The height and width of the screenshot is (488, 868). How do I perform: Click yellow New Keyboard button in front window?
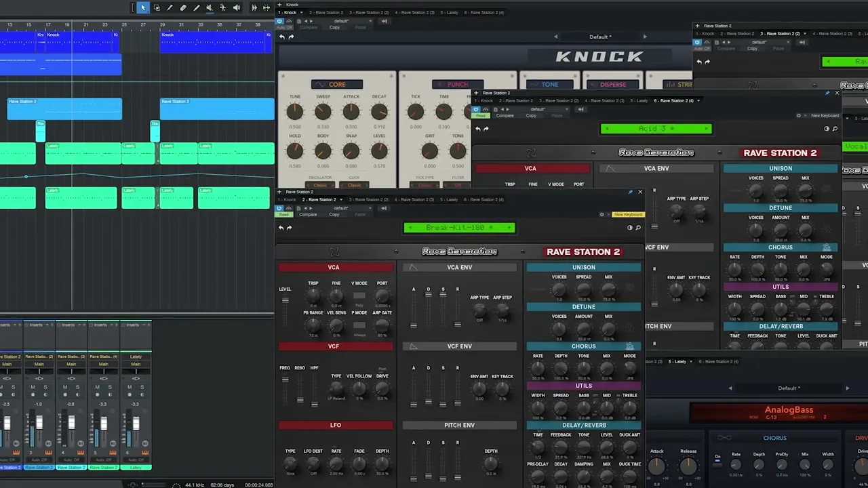click(627, 214)
